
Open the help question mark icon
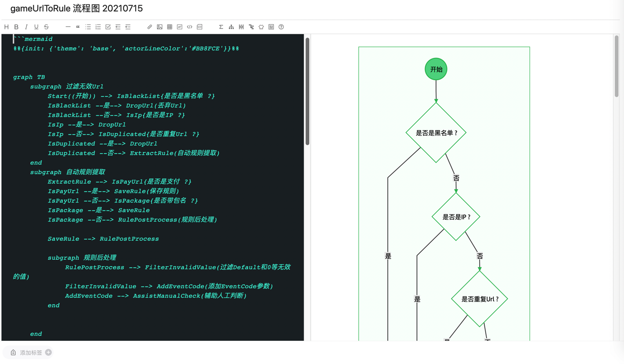[281, 27]
